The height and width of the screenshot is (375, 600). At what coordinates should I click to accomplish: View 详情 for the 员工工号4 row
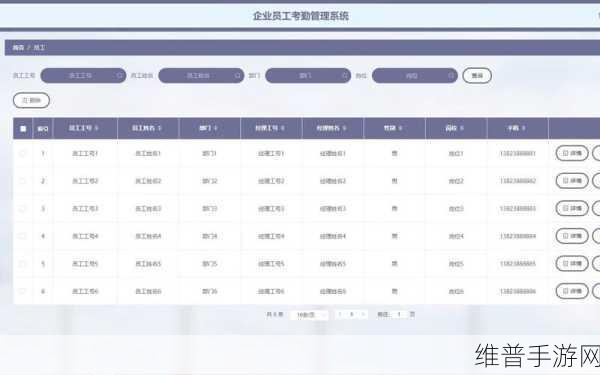pos(572,236)
